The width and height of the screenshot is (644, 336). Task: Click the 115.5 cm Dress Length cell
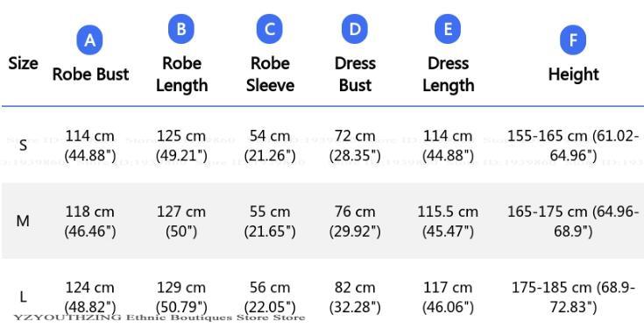click(x=448, y=221)
